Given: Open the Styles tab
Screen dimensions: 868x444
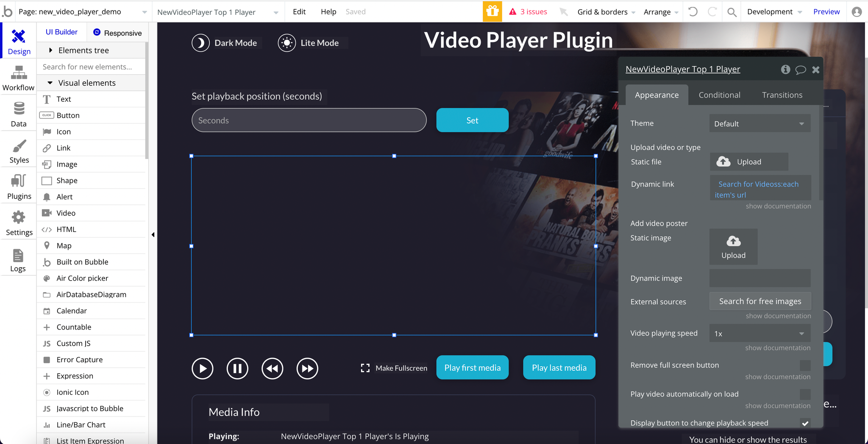Looking at the screenshot, I should coord(19,151).
